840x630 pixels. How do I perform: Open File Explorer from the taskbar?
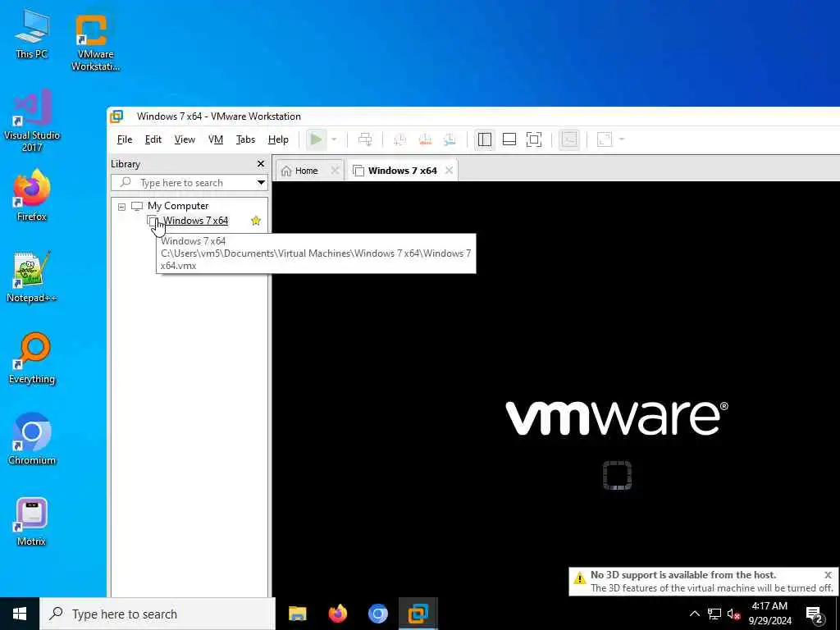tap(297, 614)
